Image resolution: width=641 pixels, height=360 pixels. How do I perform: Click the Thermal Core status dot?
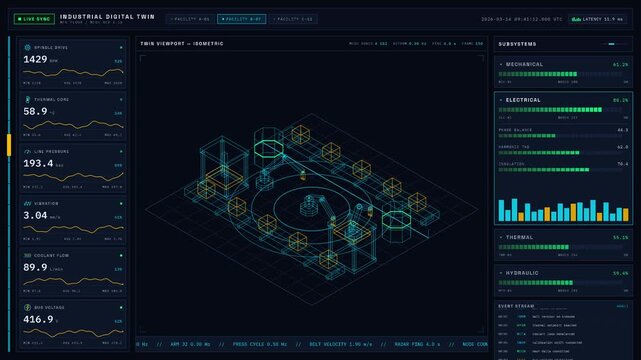(x=121, y=100)
